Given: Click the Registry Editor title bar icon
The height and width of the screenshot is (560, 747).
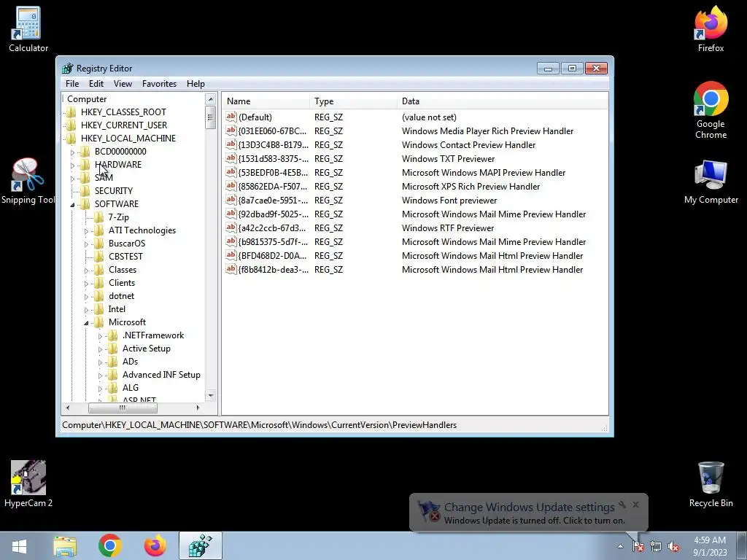Looking at the screenshot, I should point(67,68).
